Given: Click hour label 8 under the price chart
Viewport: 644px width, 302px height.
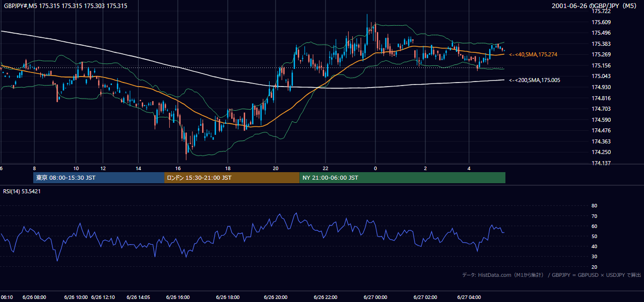Looking at the screenshot, I should pos(34,168).
